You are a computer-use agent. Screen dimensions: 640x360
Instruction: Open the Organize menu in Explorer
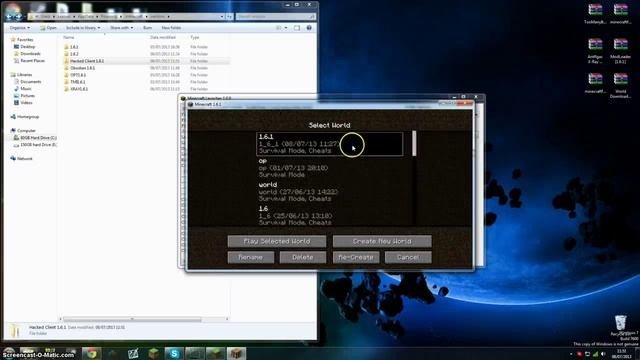[x=19, y=28]
